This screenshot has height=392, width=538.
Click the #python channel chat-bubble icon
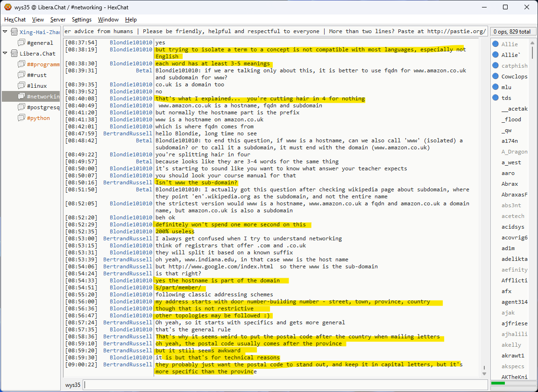coord(21,118)
